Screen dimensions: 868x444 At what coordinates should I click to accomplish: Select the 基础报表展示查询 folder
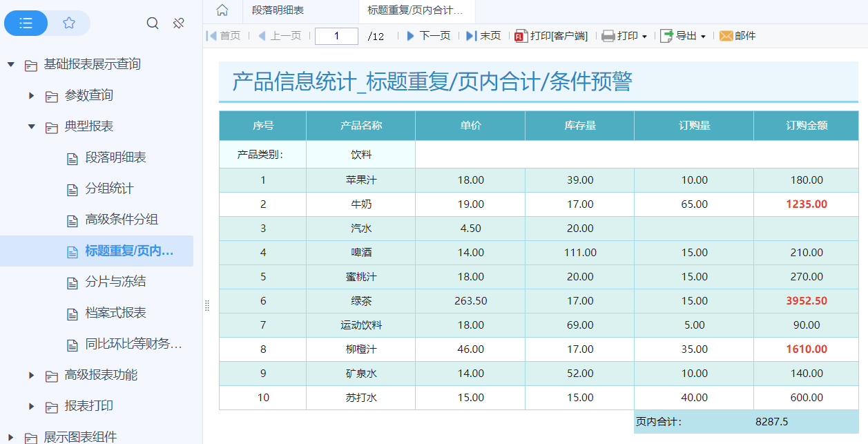tap(92, 64)
